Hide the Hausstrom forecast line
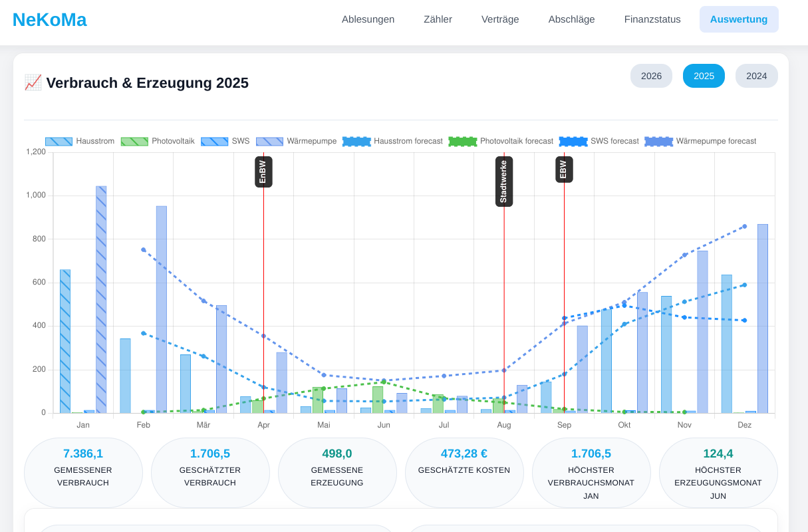Screen dimensions: 808x532 393,141
